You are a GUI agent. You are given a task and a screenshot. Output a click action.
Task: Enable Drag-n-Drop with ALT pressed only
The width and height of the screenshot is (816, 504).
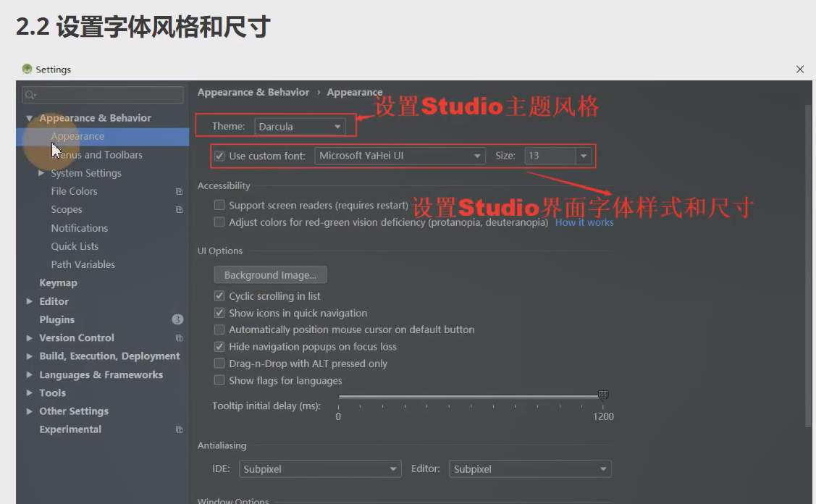(x=219, y=364)
